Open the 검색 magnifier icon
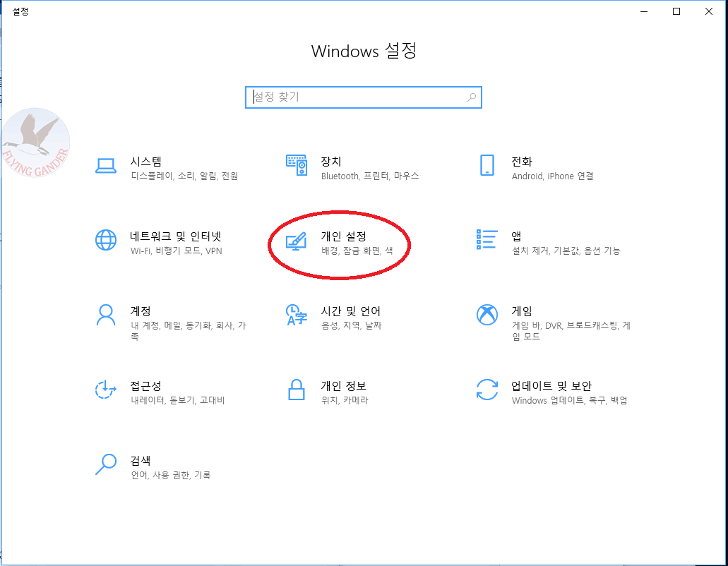The height and width of the screenshot is (566, 728). 106,464
